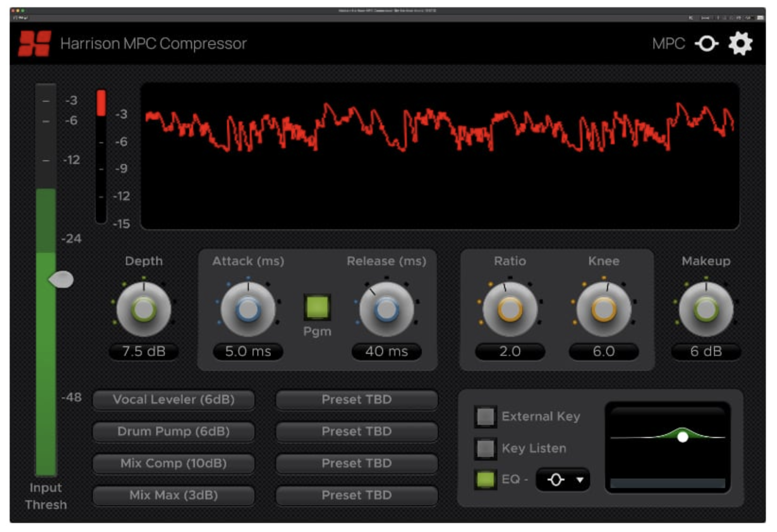The width and height of the screenshot is (777, 532).
Task: Toggle Key Listen on
Action: point(485,448)
